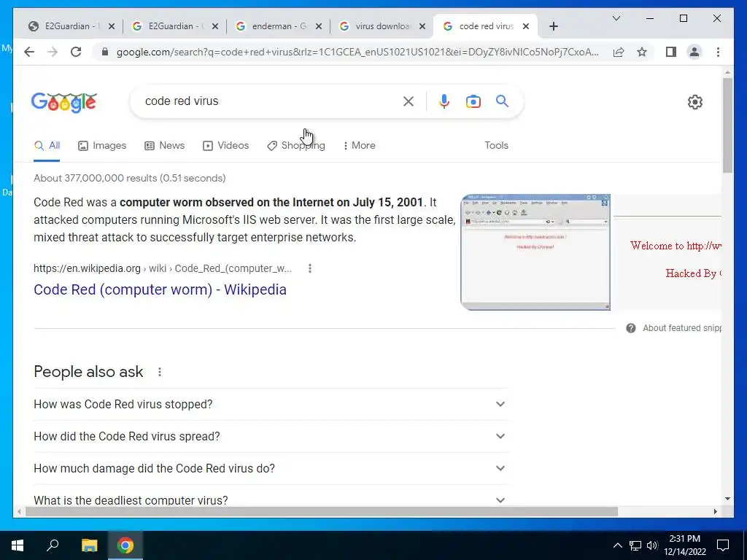Click the scroll-down arrow on vertical scrollbar

pyautogui.click(x=727, y=499)
